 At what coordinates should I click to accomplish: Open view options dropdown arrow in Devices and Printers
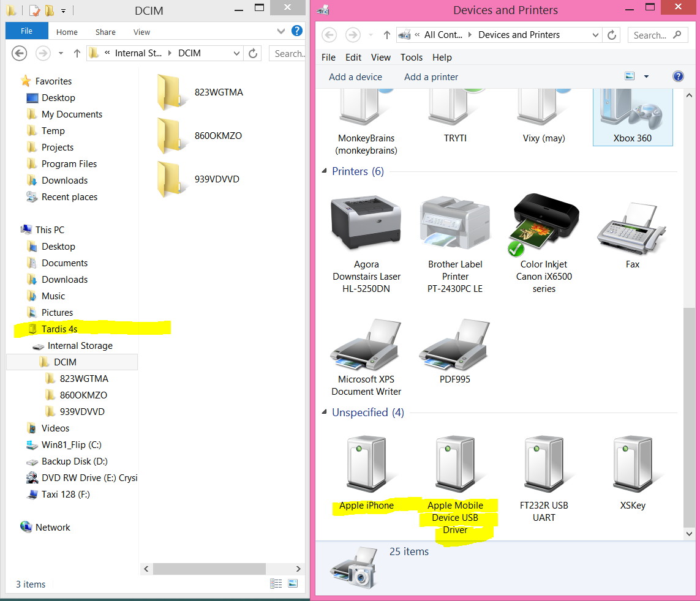pos(646,77)
